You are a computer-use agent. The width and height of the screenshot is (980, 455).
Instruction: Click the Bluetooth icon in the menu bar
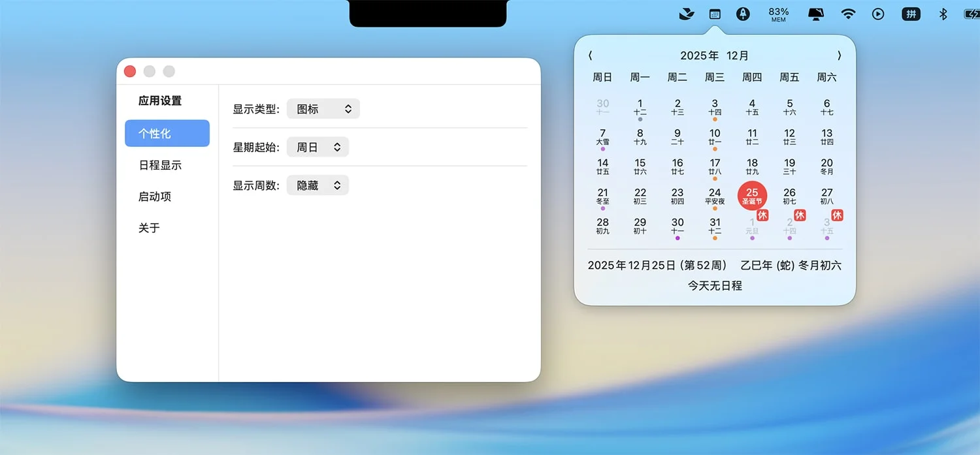click(x=943, y=13)
